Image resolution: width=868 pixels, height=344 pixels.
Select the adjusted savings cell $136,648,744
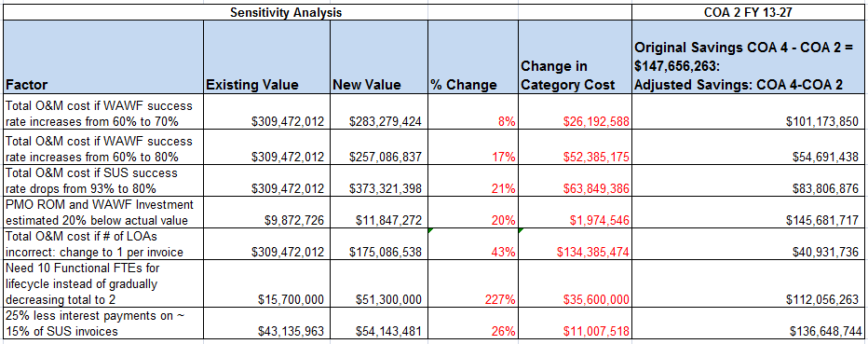[x=750, y=324]
